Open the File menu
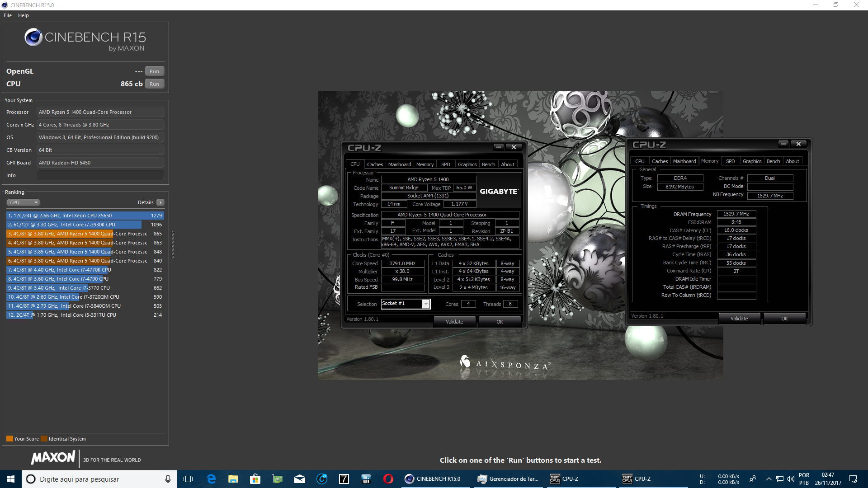Image resolution: width=868 pixels, height=488 pixels. pyautogui.click(x=8, y=15)
